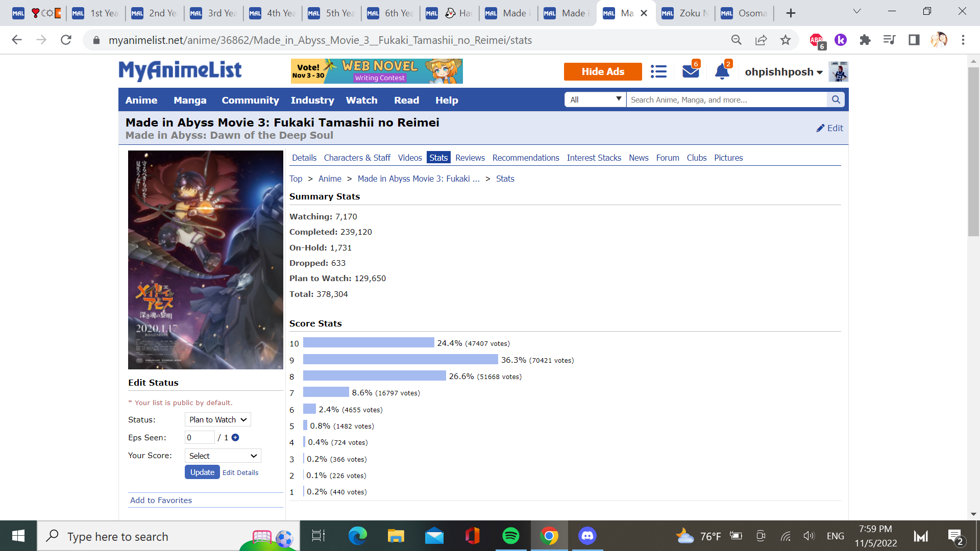The image size is (980, 551).
Task: Open a new browser tab
Action: pos(791,13)
